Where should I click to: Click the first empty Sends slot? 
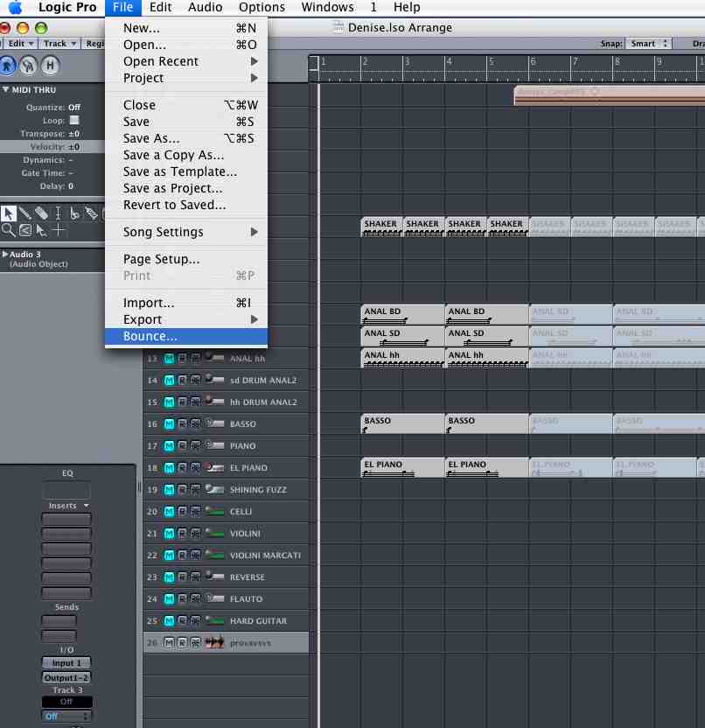pos(59,620)
